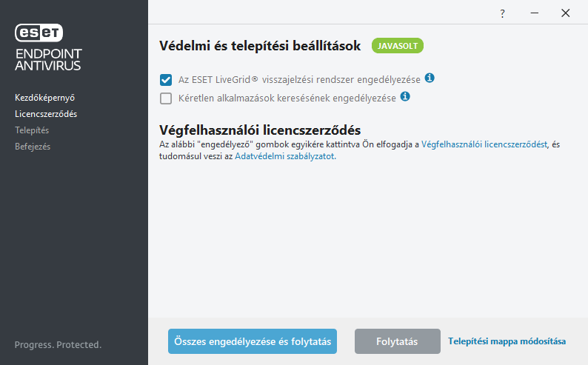This screenshot has height=365, width=588.
Task: Open Végfelhasználói licencszerződést link
Action: pyautogui.click(x=484, y=144)
